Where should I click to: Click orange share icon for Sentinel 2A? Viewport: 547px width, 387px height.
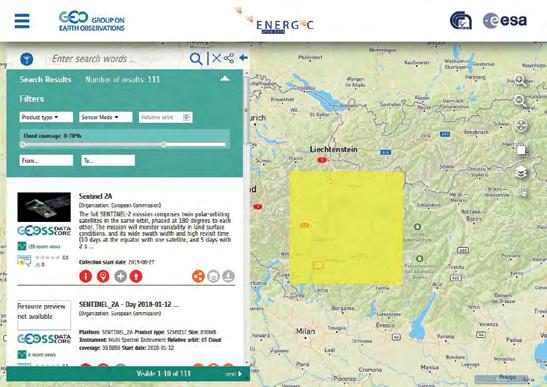coord(198,276)
